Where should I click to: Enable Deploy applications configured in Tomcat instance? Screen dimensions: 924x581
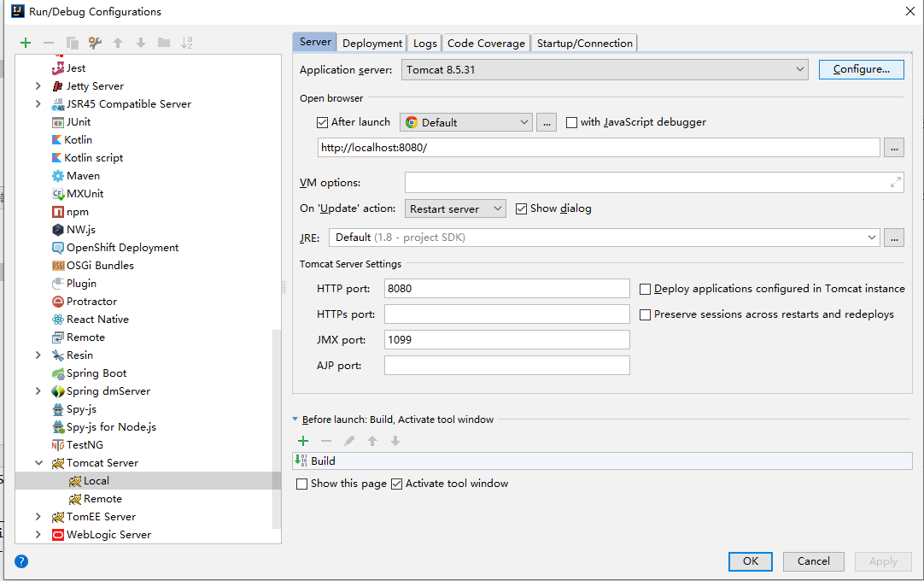[646, 289]
